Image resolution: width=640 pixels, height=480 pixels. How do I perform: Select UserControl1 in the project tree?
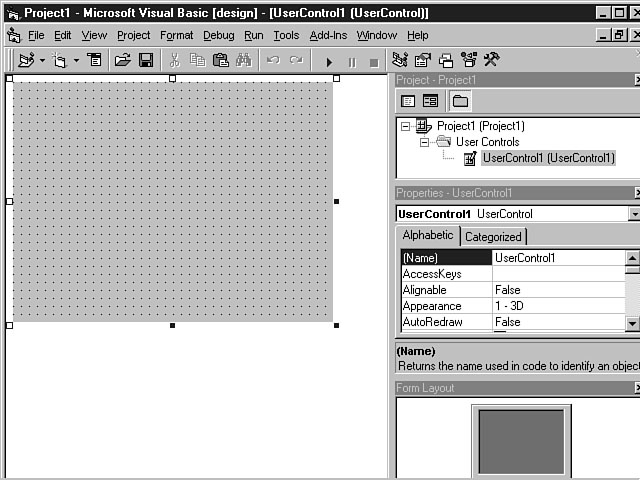tap(547, 158)
